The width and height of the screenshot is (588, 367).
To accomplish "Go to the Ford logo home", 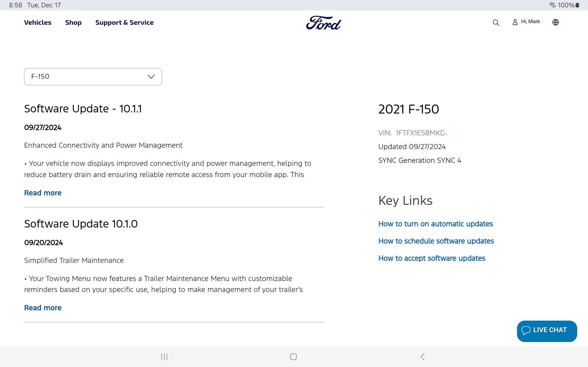I will click(x=323, y=23).
